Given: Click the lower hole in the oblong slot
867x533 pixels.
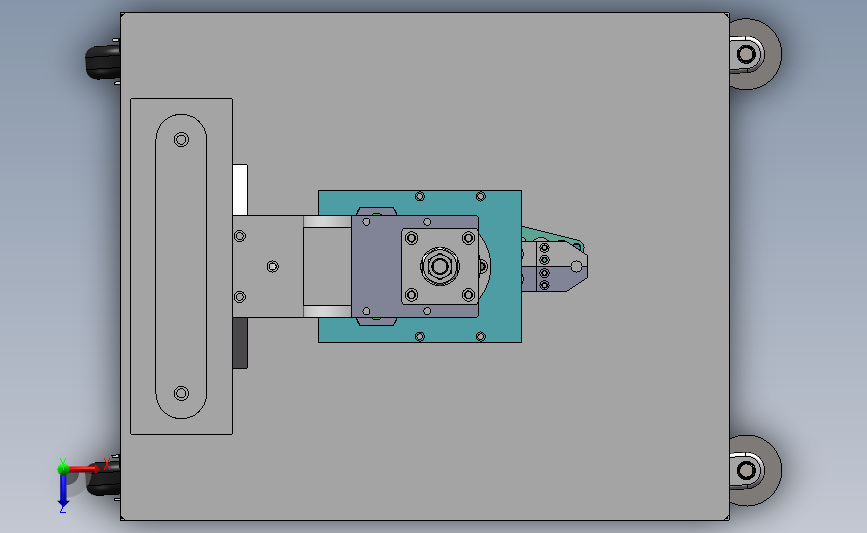Looking at the screenshot, I should tap(181, 393).
